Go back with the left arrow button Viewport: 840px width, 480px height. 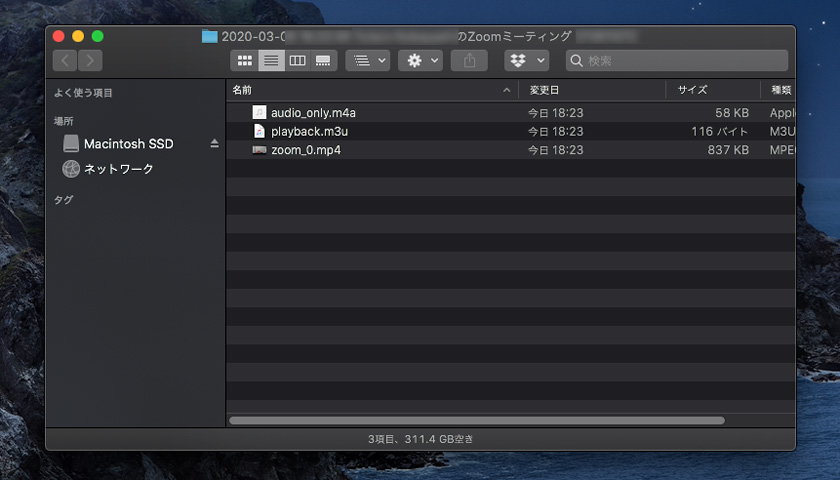65,61
